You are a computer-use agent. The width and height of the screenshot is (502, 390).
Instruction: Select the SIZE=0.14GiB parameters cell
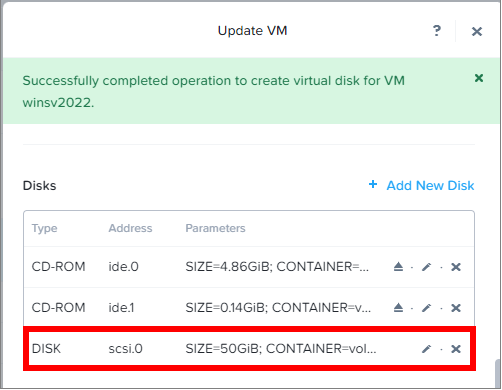pyautogui.click(x=278, y=307)
